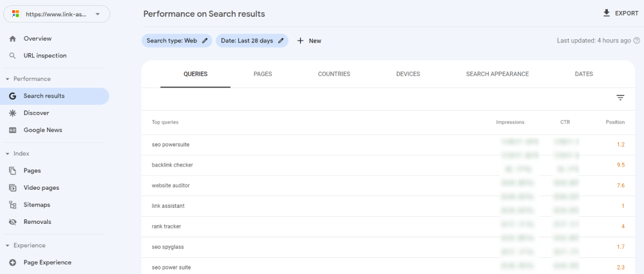644x274 pixels.
Task: Click the Sitemaps tree icon
Action: tap(13, 205)
